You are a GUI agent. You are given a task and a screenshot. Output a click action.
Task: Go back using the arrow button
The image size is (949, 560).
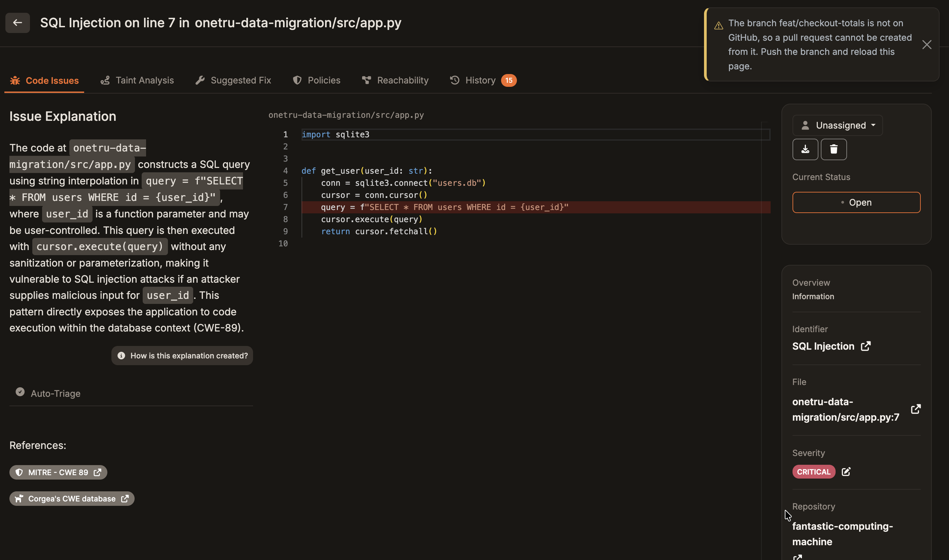click(x=17, y=23)
